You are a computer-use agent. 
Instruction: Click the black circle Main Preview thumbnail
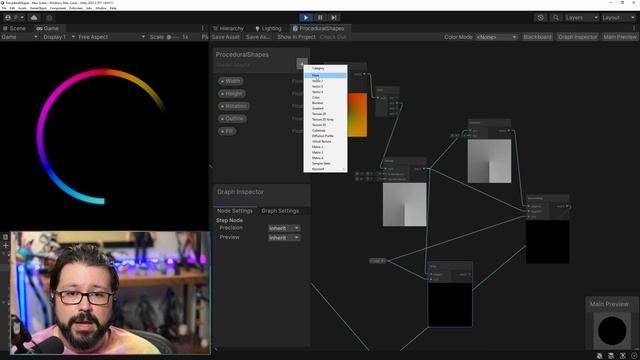click(x=612, y=331)
